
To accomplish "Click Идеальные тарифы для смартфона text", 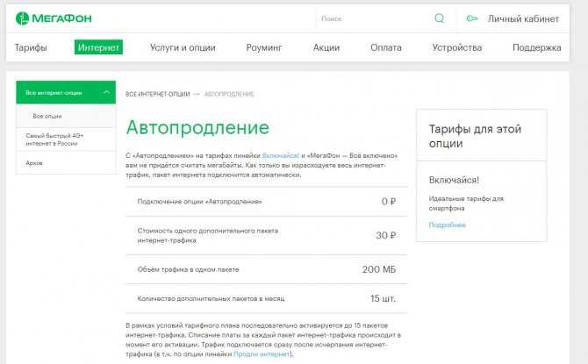I will pos(466,203).
